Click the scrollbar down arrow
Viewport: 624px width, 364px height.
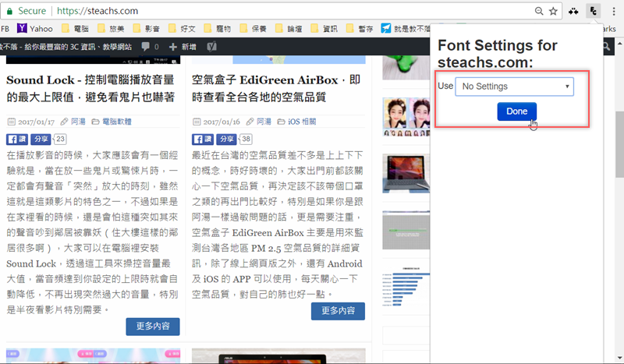click(x=619, y=358)
